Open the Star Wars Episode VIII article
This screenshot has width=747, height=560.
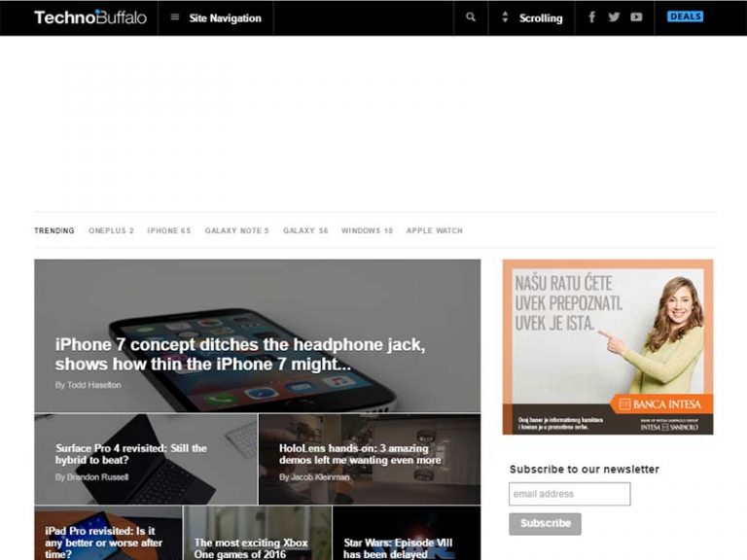coord(398,548)
